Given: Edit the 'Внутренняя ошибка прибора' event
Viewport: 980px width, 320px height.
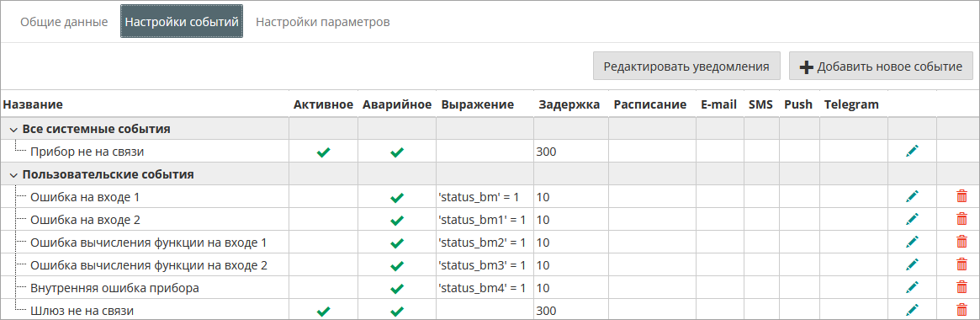Looking at the screenshot, I should click(912, 287).
